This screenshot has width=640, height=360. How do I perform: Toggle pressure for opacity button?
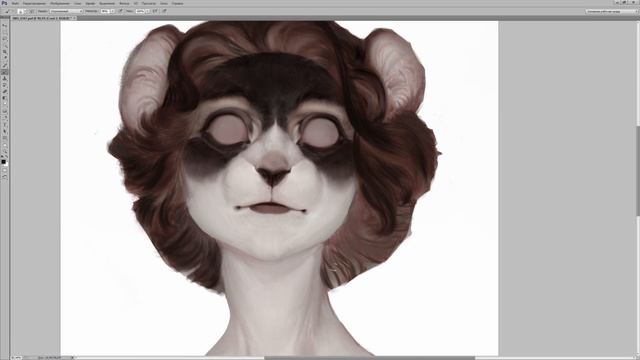click(120, 11)
